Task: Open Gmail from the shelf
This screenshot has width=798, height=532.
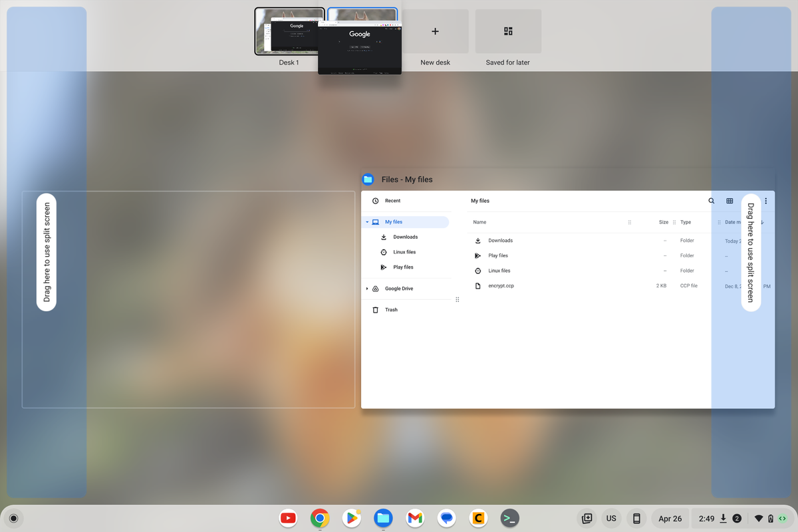Action: point(415,518)
